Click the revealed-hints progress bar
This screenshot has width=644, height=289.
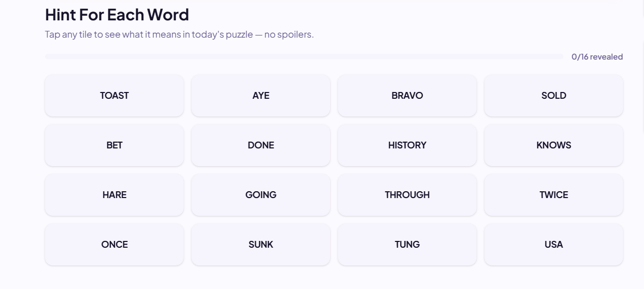point(304,56)
